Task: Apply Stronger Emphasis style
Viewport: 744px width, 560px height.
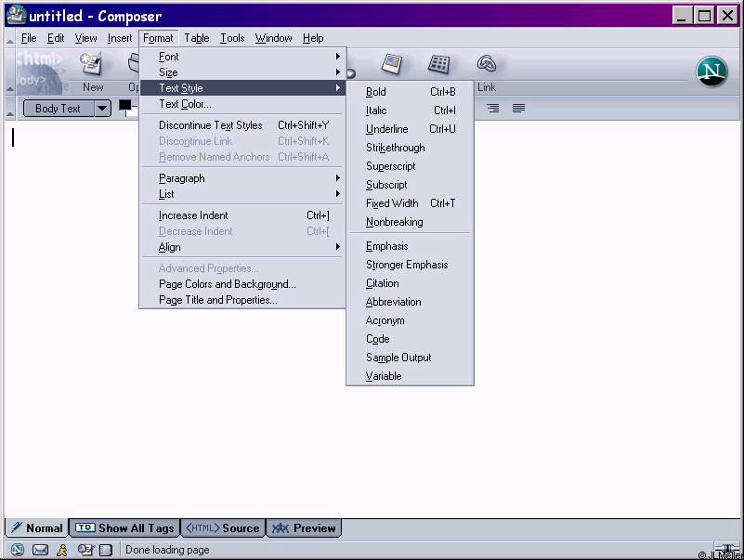Action: coord(410,265)
